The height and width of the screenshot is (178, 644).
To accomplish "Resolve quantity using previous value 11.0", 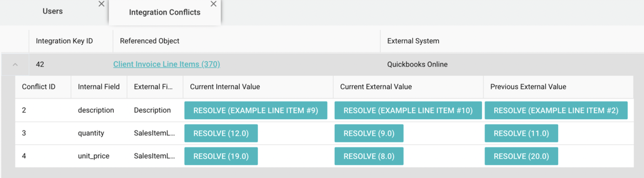I will point(521,133).
